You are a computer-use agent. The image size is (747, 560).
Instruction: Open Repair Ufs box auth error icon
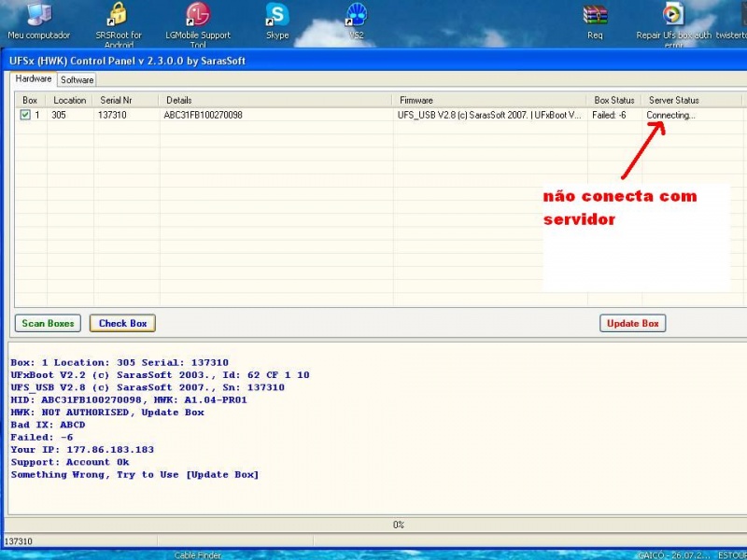pyautogui.click(x=673, y=24)
